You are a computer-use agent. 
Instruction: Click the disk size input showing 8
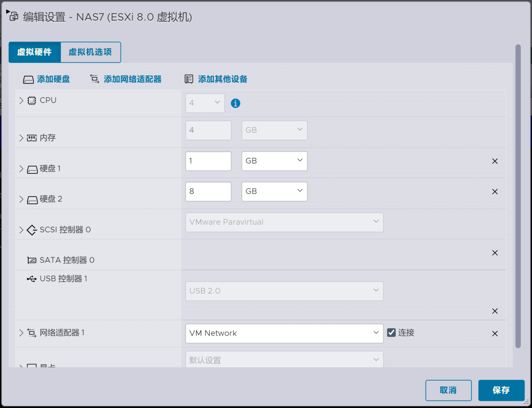[x=208, y=191]
